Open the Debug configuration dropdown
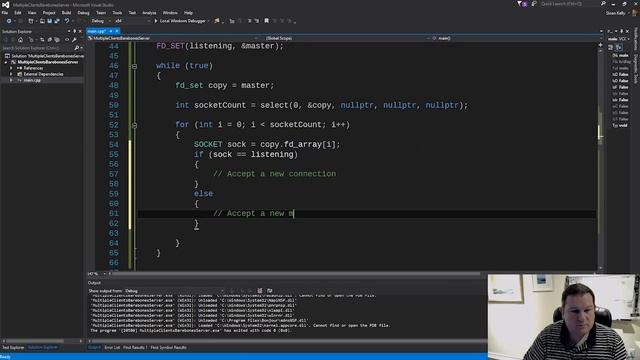The height and width of the screenshot is (360, 640). click(x=101, y=21)
